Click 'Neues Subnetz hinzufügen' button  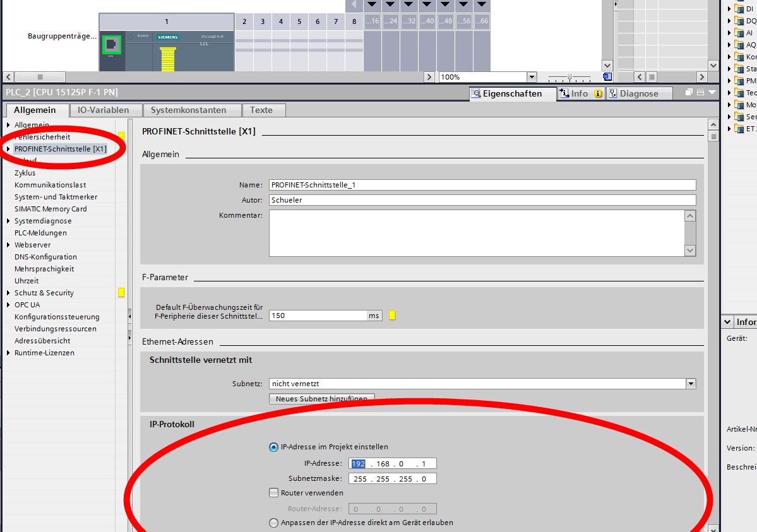click(x=321, y=399)
